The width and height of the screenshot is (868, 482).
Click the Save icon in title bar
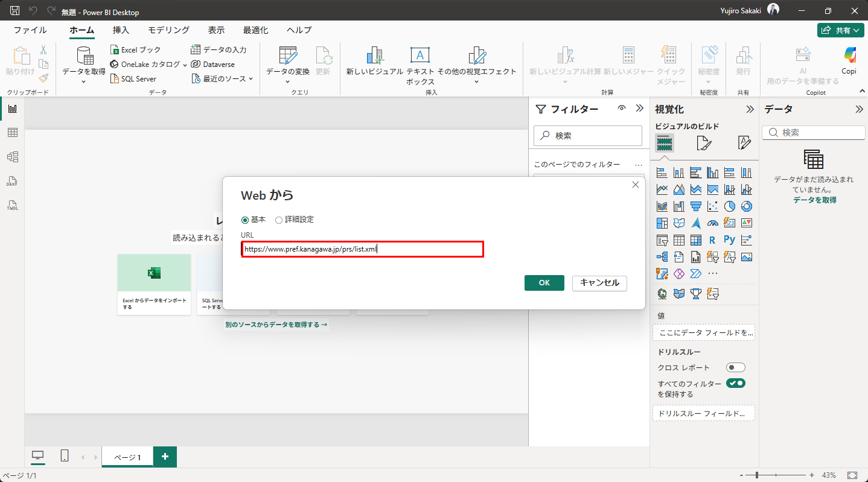15,11
